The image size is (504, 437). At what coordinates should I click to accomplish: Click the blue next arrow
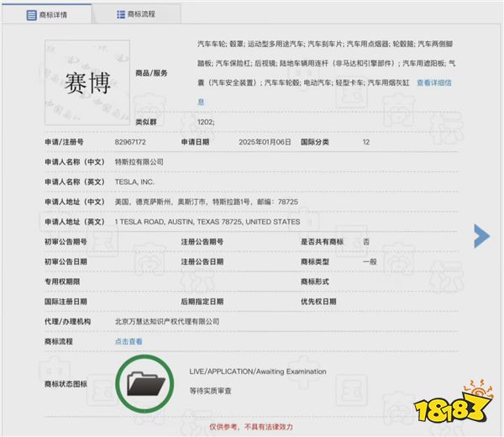pyautogui.click(x=481, y=236)
